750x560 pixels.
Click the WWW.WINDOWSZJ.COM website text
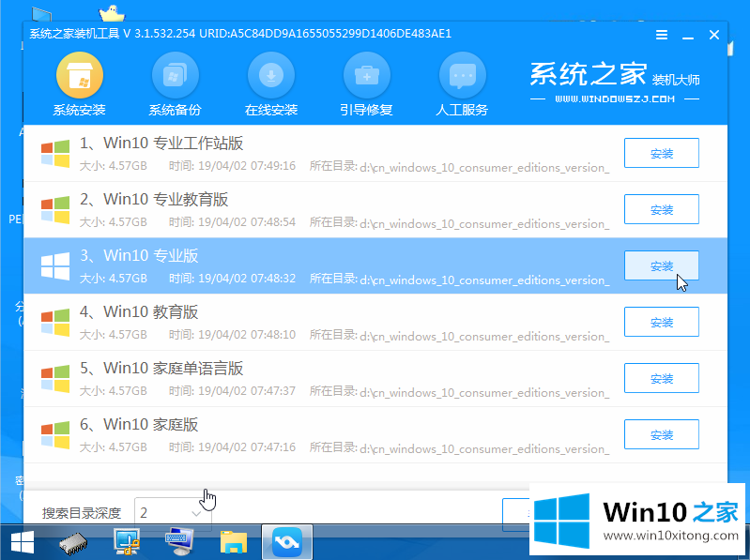tap(615, 98)
